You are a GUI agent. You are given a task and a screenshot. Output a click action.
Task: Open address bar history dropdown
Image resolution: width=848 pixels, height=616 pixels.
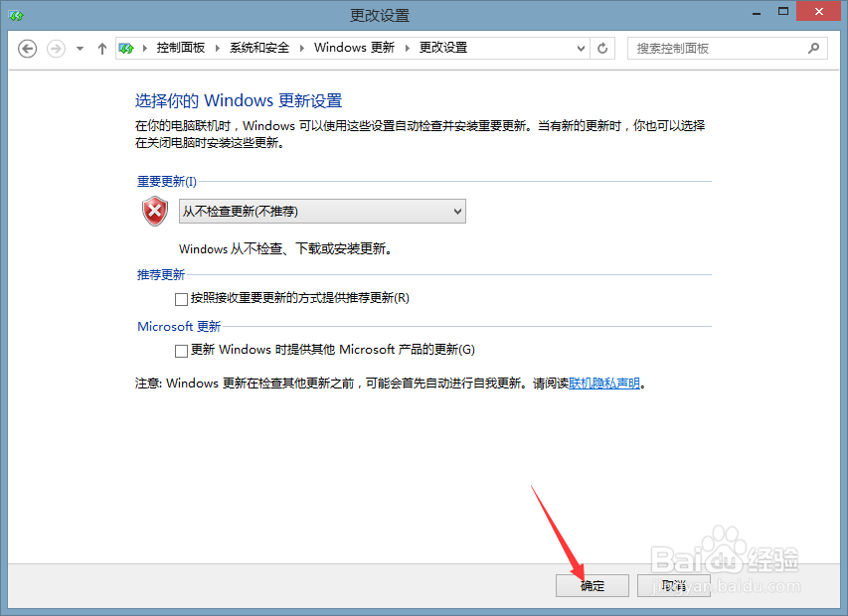click(x=581, y=49)
